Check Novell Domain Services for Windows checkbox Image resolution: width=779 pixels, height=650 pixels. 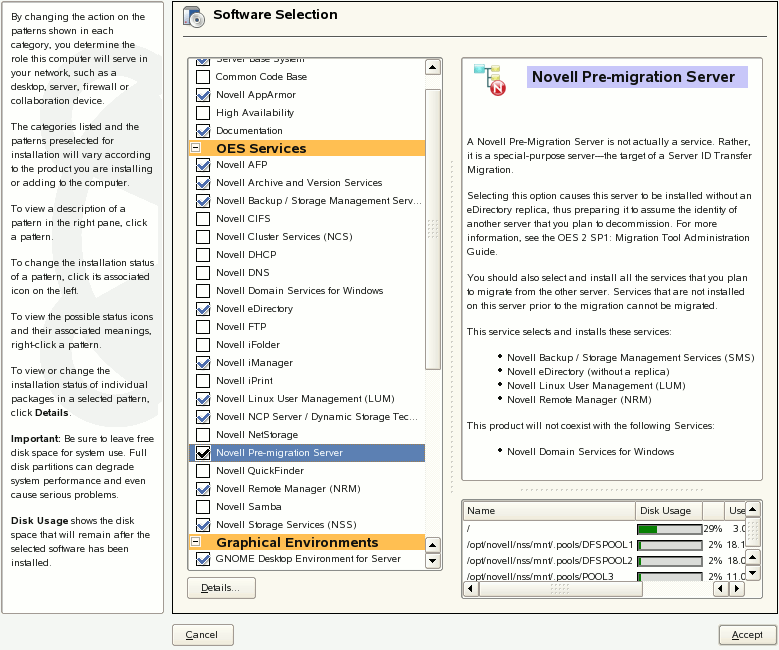[203, 291]
